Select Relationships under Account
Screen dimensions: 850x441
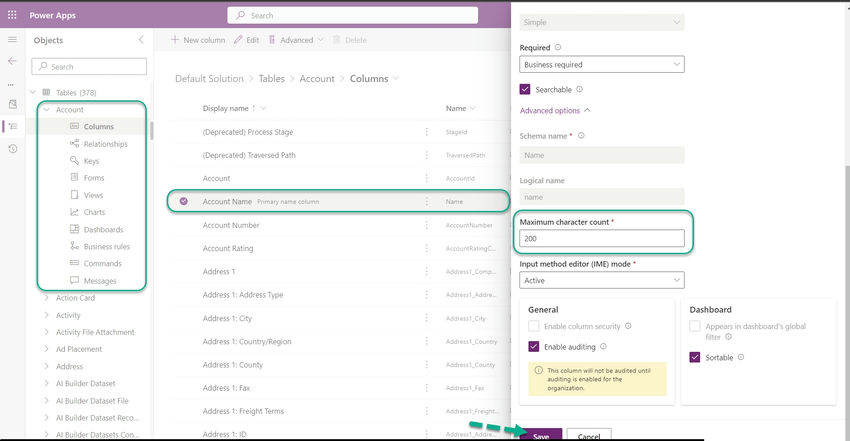pyautogui.click(x=105, y=144)
